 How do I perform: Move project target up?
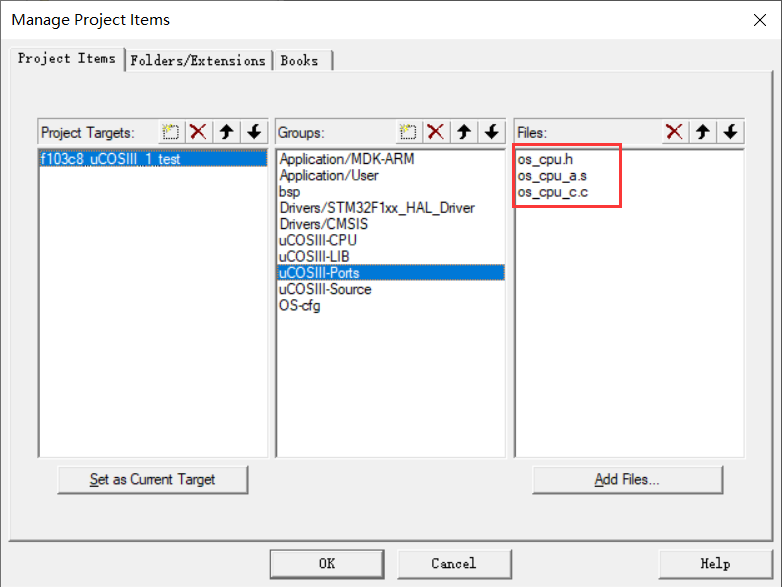pyautogui.click(x=227, y=132)
